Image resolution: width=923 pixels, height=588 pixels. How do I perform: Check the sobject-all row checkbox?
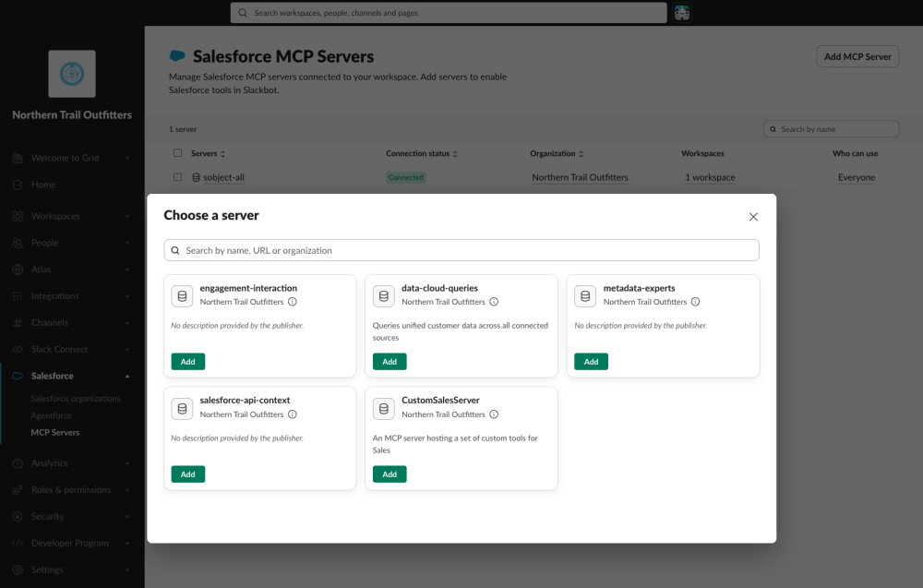tap(177, 176)
